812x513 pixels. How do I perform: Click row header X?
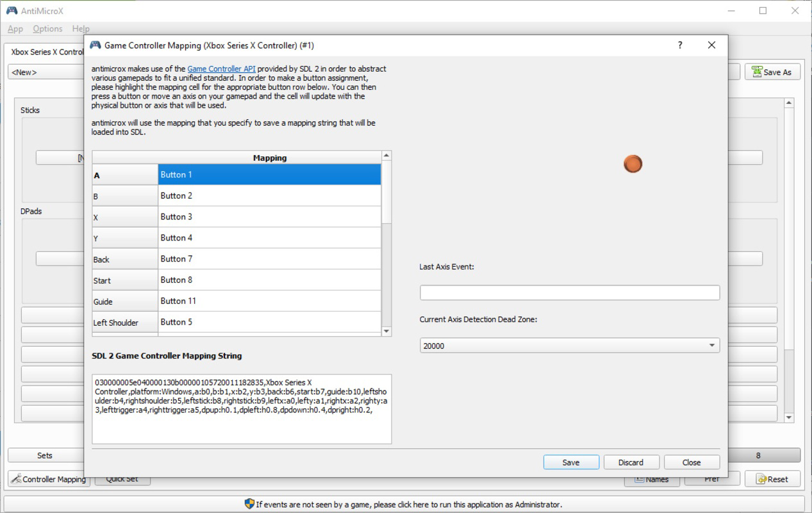[125, 217]
